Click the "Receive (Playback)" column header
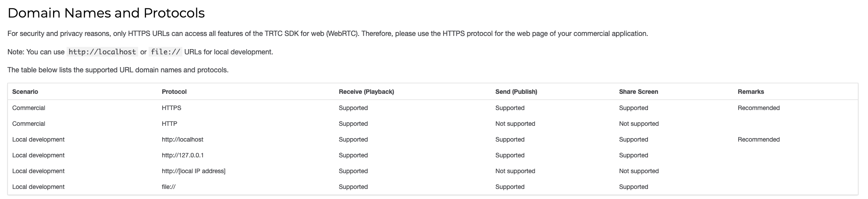The height and width of the screenshot is (199, 868). tap(366, 92)
